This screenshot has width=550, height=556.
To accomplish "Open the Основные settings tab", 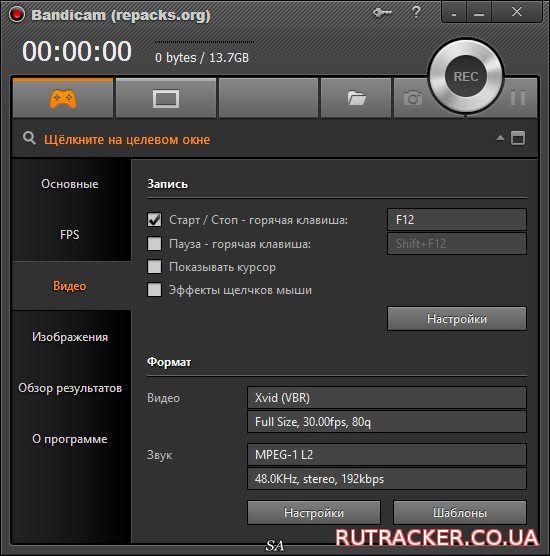I will click(x=70, y=184).
